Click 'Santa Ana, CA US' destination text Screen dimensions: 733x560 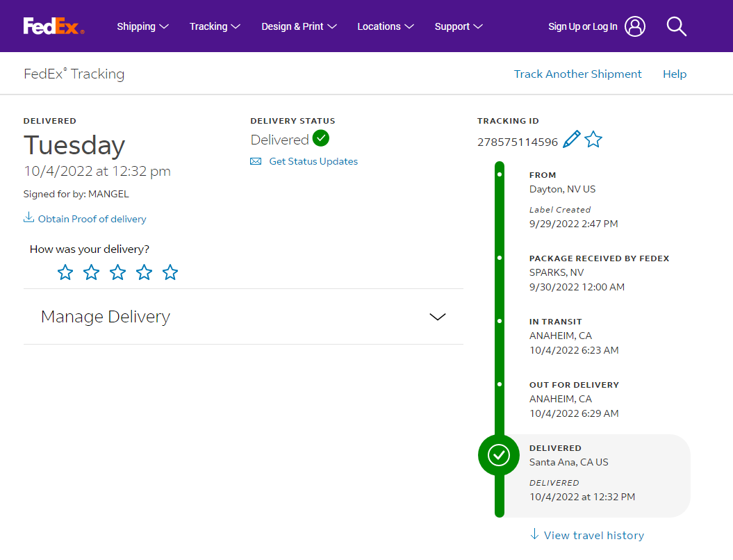click(569, 462)
